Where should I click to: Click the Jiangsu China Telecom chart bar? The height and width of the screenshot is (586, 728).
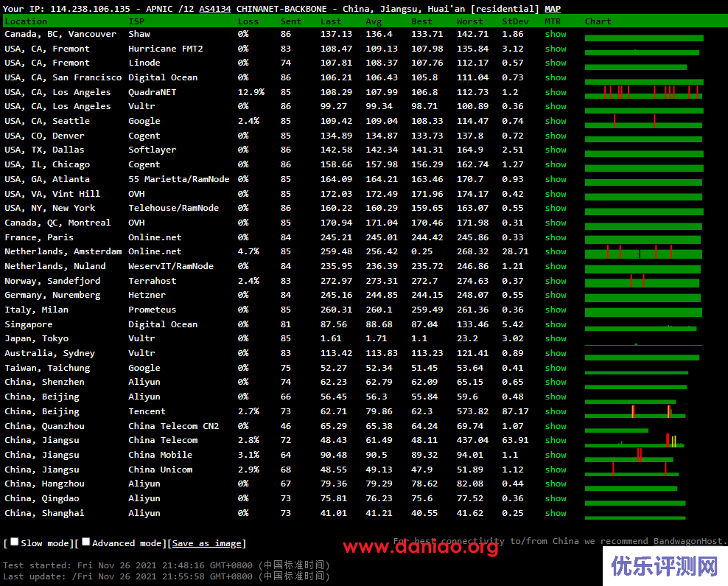[x=634, y=441]
